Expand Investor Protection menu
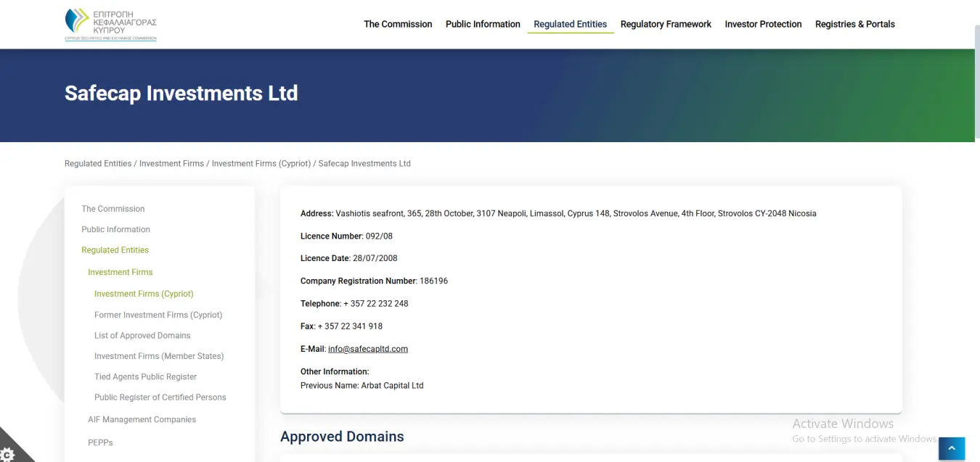Screen dimensions: 980x462 point(763,24)
